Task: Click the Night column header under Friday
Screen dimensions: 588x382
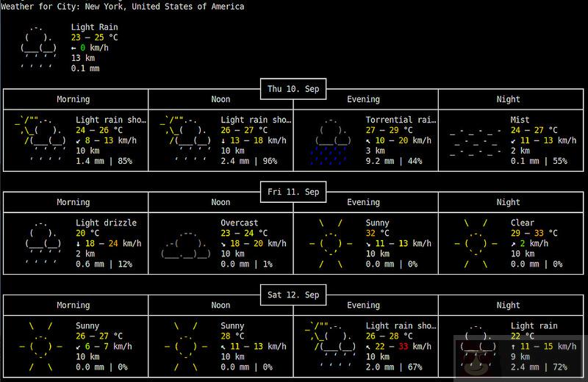Action: click(508, 202)
